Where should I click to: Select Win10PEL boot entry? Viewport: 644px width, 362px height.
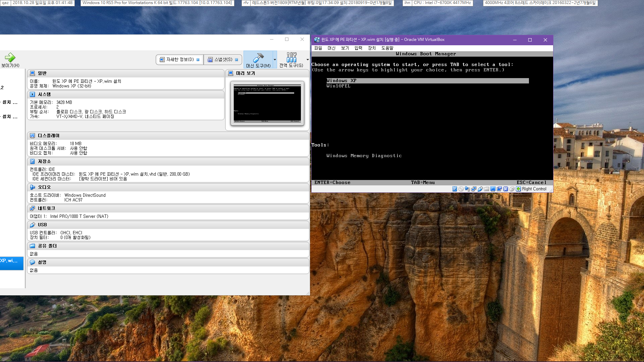pyautogui.click(x=338, y=86)
